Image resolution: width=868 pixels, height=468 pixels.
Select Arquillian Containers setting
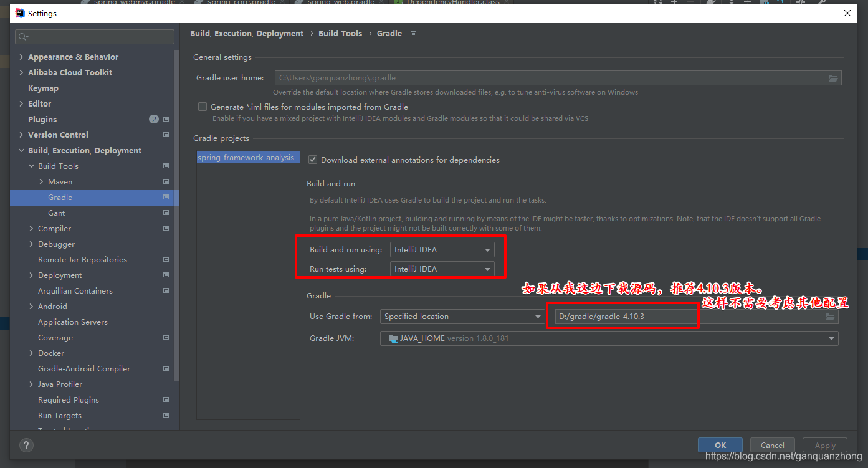click(75, 290)
